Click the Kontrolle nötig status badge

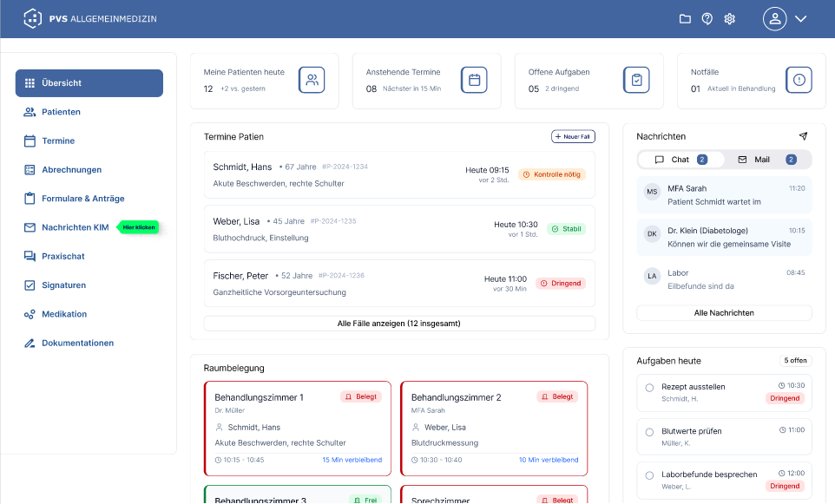click(x=552, y=174)
